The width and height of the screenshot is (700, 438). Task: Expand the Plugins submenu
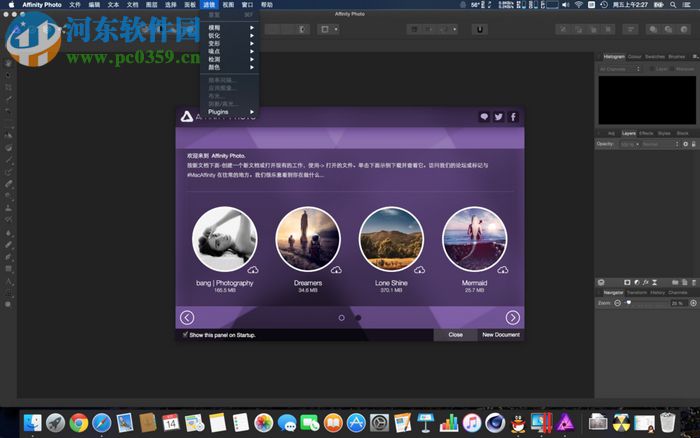[230, 112]
